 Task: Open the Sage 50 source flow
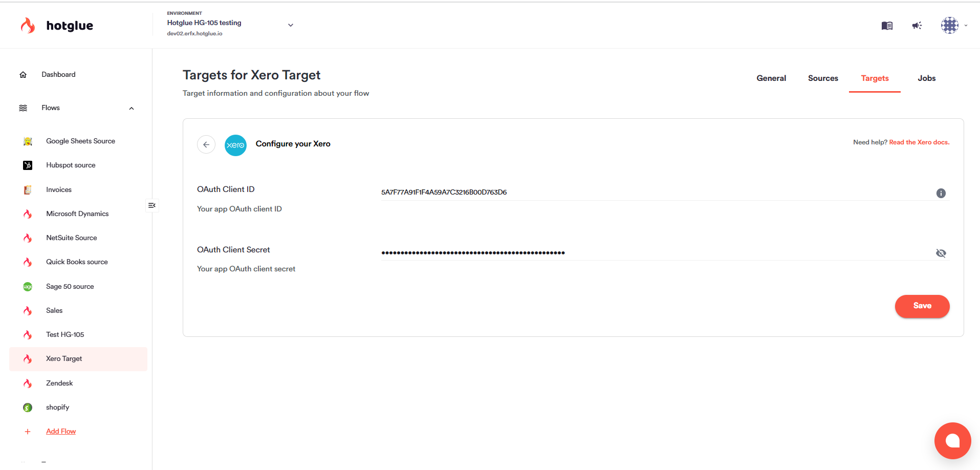[70, 287]
